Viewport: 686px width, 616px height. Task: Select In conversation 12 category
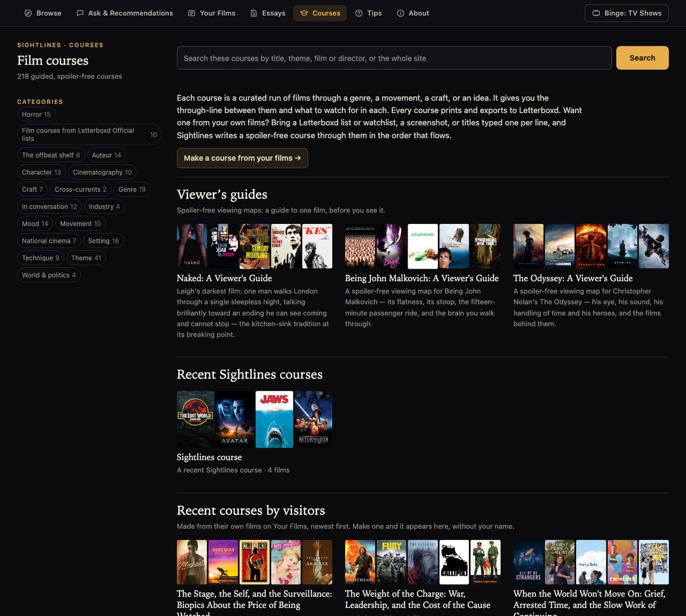[49, 206]
